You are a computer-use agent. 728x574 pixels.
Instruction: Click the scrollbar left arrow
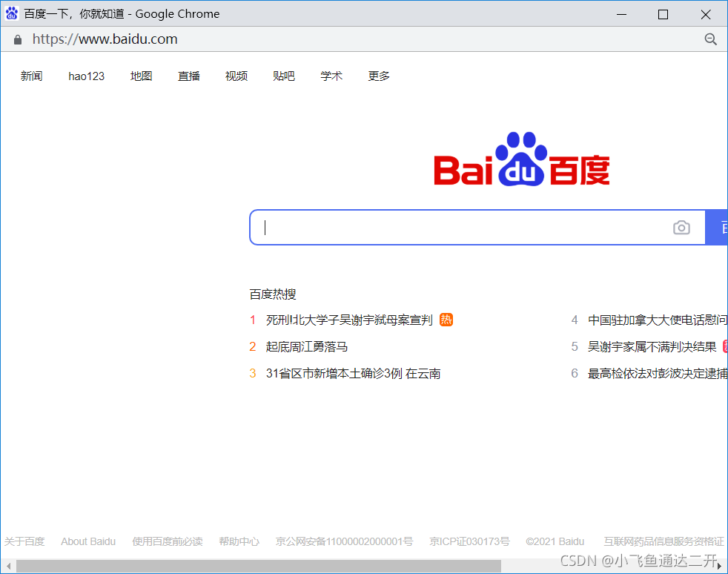click(8, 566)
